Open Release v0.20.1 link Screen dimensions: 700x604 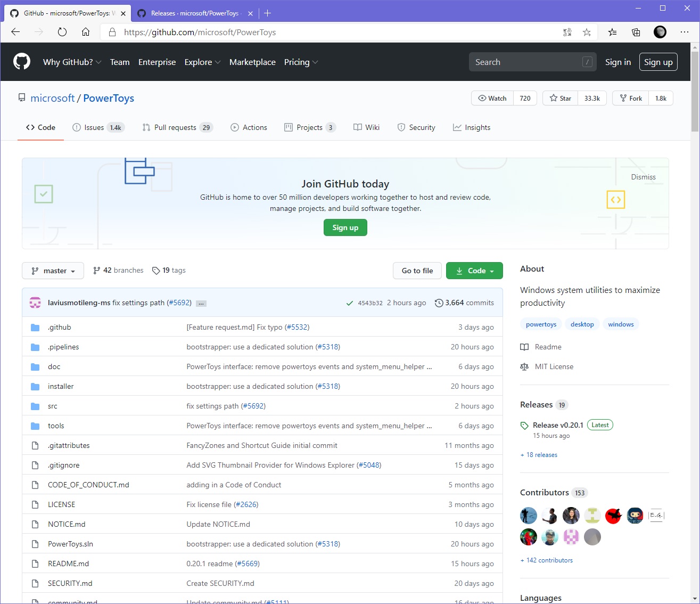tap(558, 425)
